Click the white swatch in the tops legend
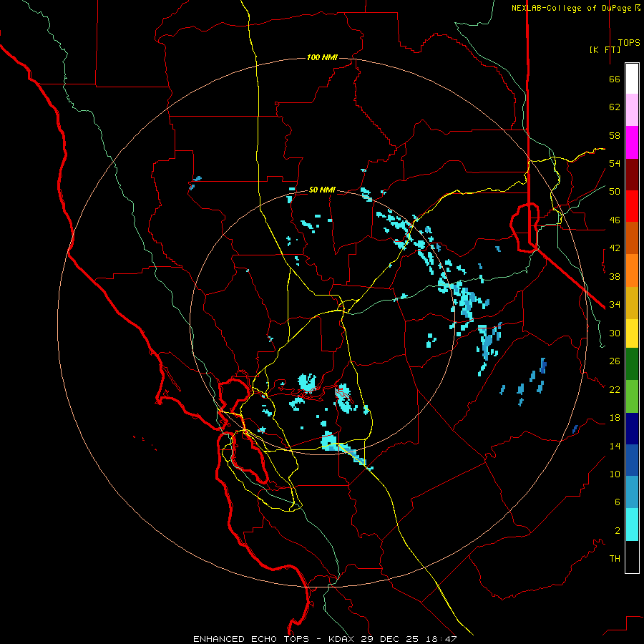The height and width of the screenshot is (644, 644). coord(632,79)
